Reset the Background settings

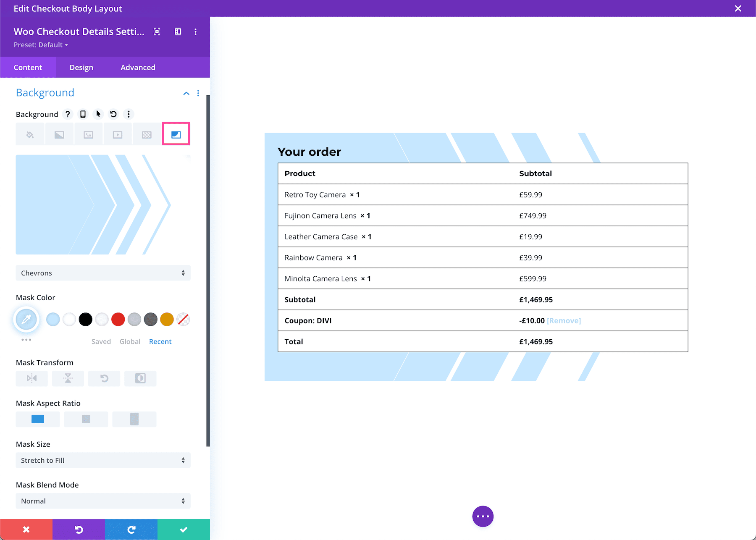[113, 114]
